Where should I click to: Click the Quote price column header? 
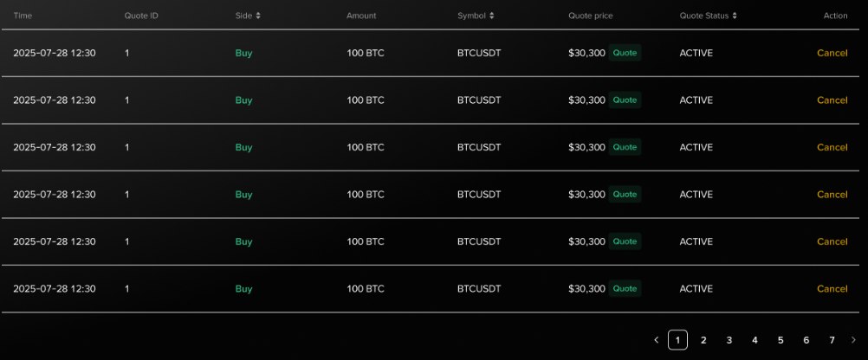pyautogui.click(x=590, y=16)
